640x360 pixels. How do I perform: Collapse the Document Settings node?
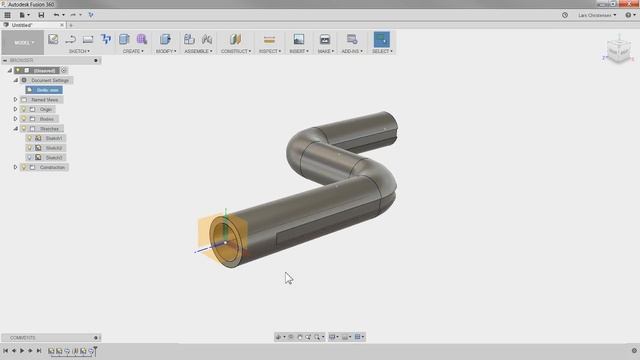16,80
